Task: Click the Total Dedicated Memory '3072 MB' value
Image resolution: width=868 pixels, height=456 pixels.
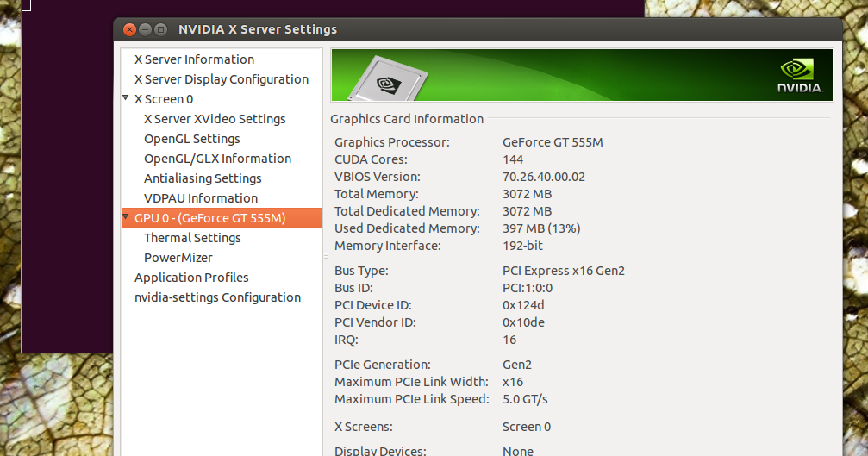Action: (527, 211)
